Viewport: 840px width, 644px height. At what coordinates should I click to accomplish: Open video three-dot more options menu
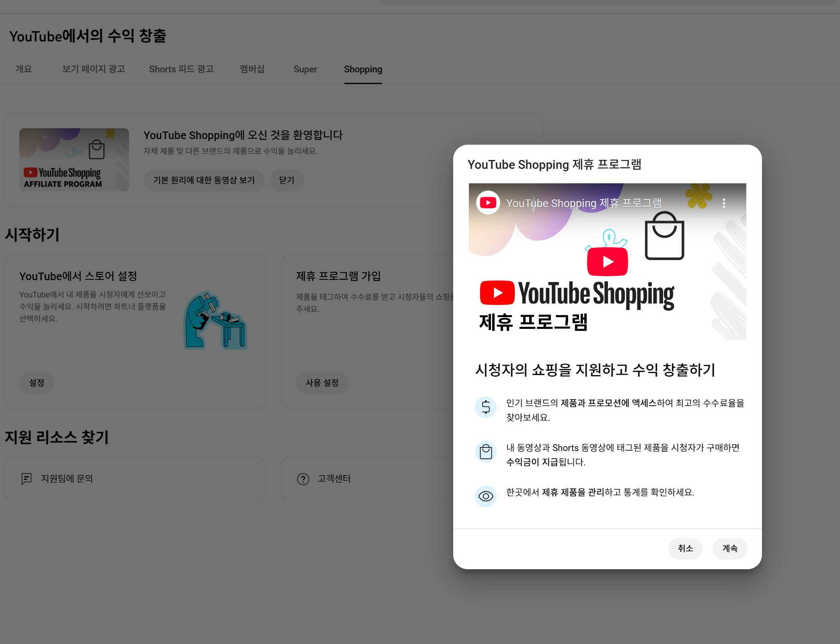(x=724, y=203)
